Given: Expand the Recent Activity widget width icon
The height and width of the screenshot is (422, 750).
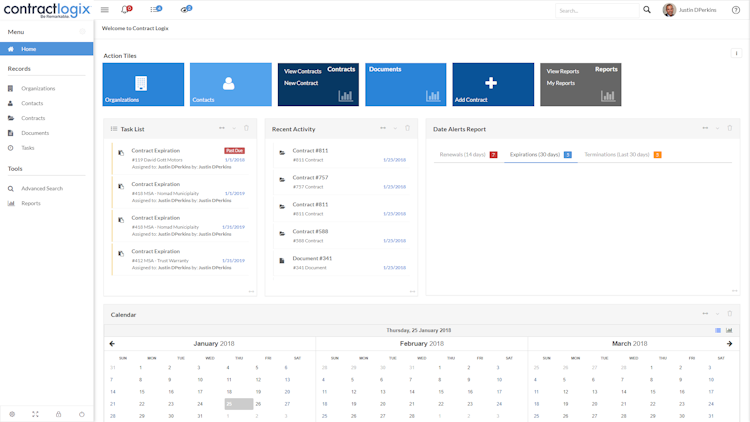Looking at the screenshot, I should [383, 128].
